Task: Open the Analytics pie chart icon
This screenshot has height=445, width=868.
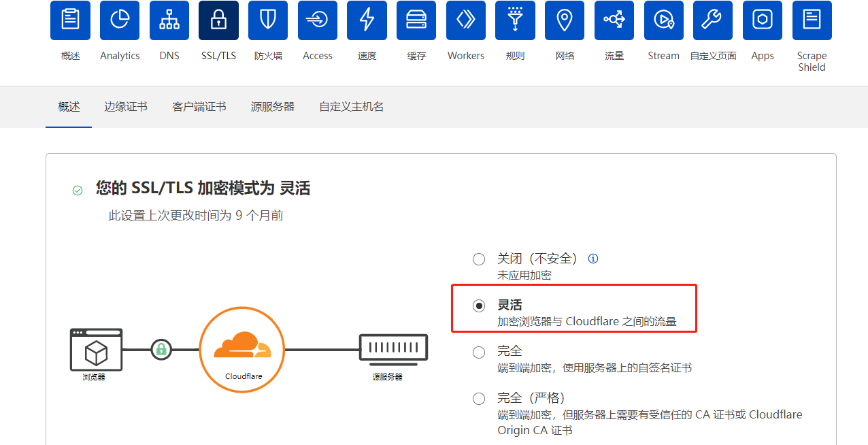Action: (120, 20)
